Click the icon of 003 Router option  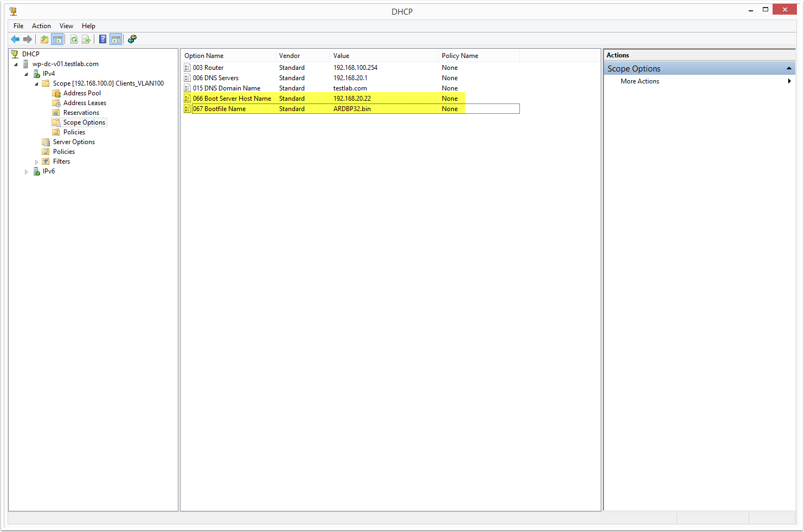click(187, 68)
